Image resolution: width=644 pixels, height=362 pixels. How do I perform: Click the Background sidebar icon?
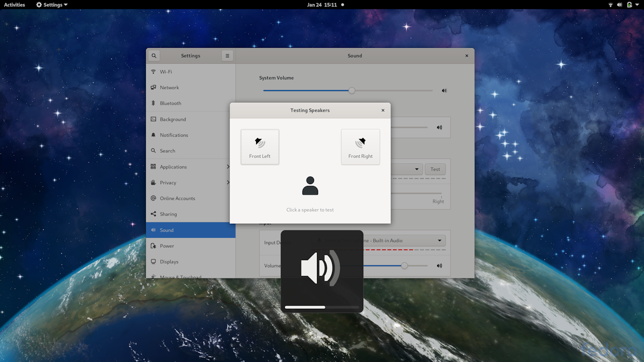pos(153,119)
